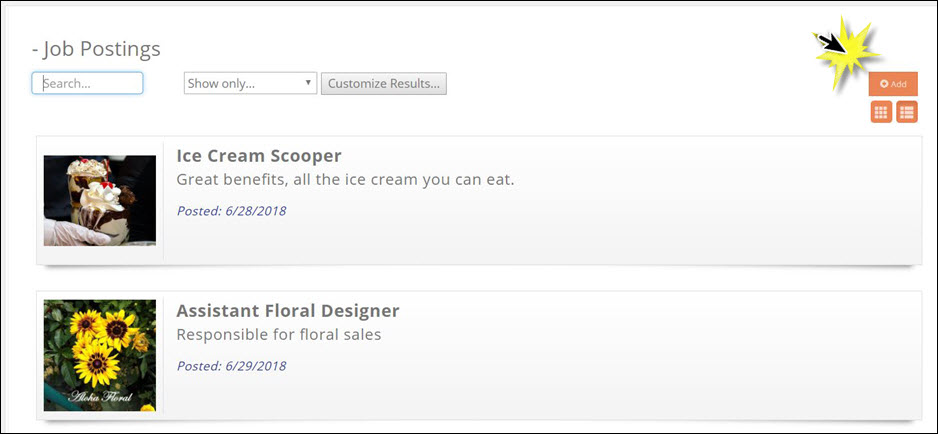Open the Ice Cream Scooper job title
Image resolution: width=938 pixels, height=434 pixels.
pos(259,156)
